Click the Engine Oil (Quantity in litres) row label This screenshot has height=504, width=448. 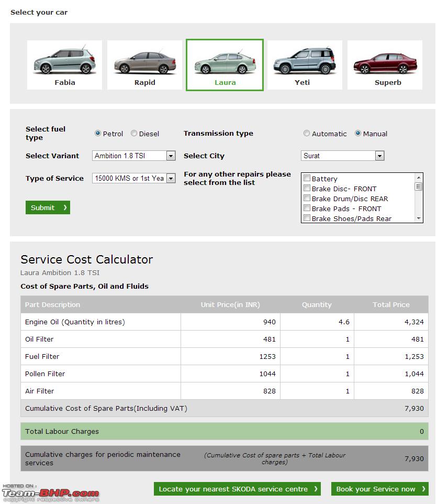[75, 322]
